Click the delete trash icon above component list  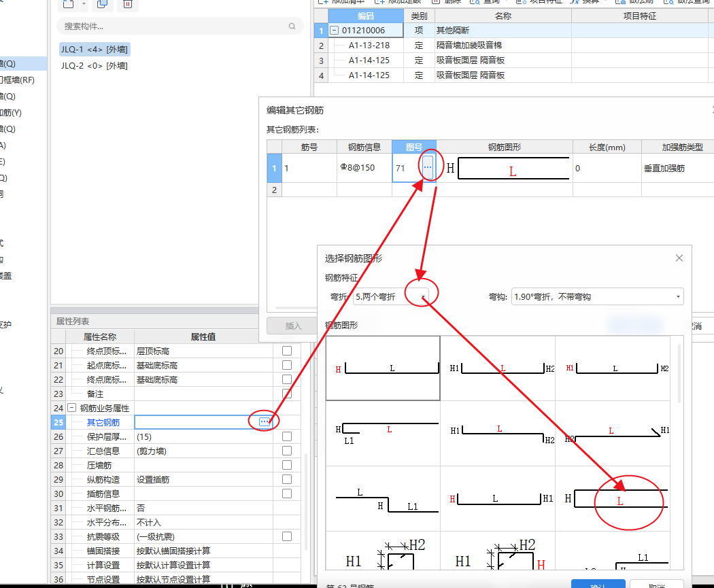coord(128,5)
